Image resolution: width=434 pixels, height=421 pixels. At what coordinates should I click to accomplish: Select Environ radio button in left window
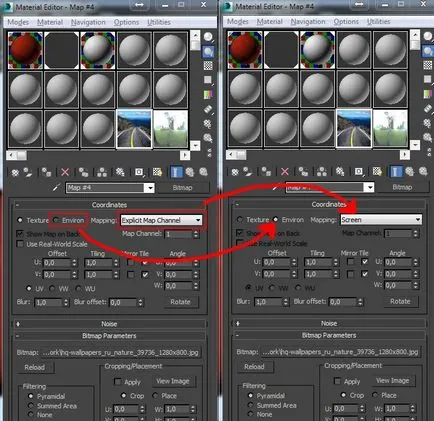tap(56, 220)
